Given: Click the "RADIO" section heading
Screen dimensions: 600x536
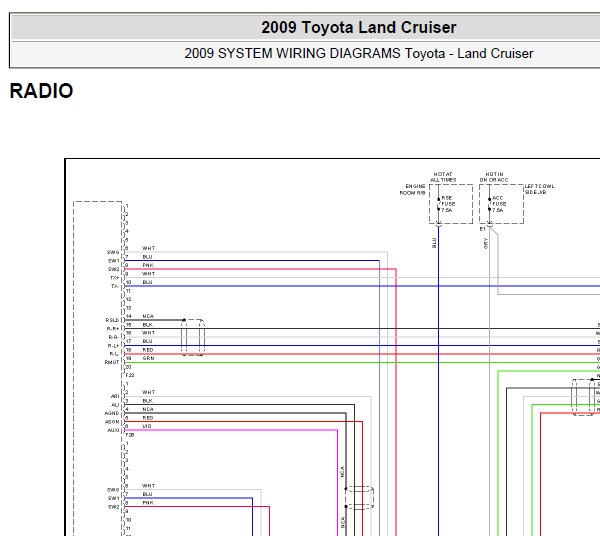Looking at the screenshot, I should point(41,91).
